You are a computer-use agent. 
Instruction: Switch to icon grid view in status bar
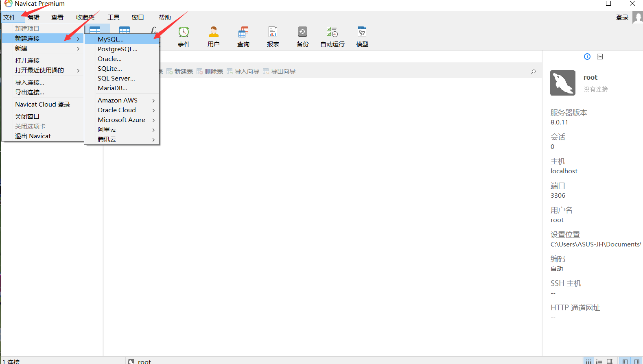(x=588, y=361)
